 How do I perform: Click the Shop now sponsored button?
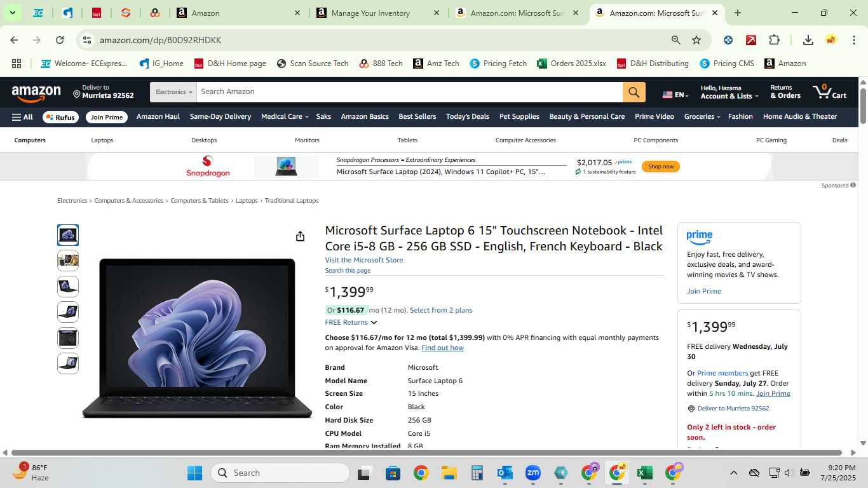coord(661,166)
